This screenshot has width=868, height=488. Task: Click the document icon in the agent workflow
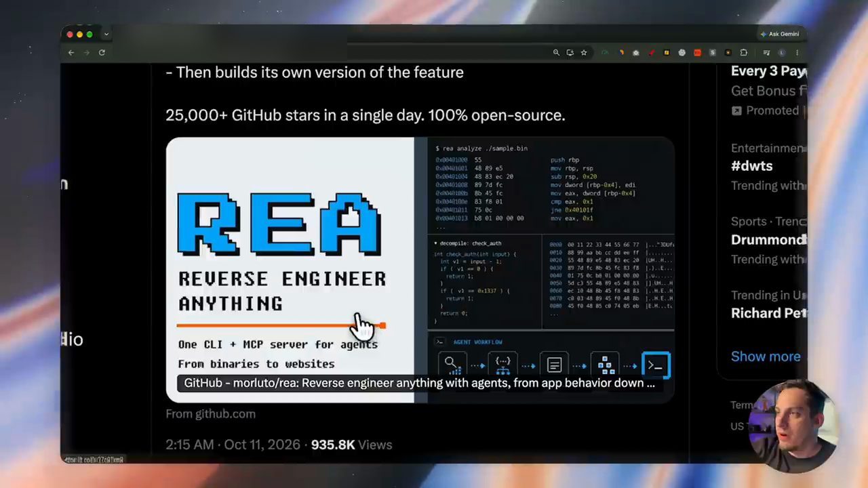coord(554,365)
